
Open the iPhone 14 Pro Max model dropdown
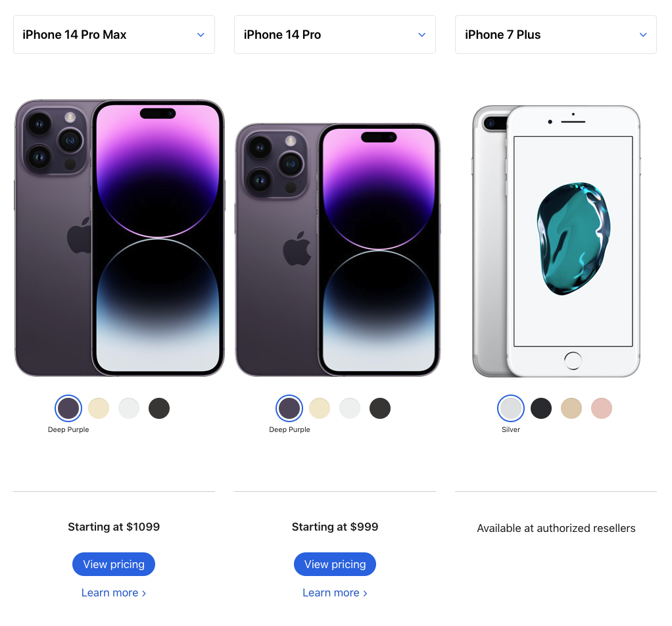(x=114, y=35)
